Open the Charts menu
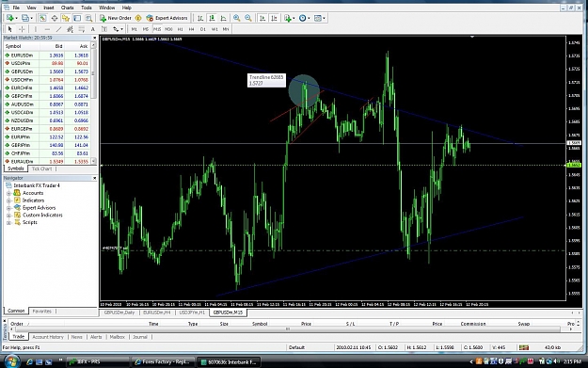588x368 pixels. [x=68, y=8]
